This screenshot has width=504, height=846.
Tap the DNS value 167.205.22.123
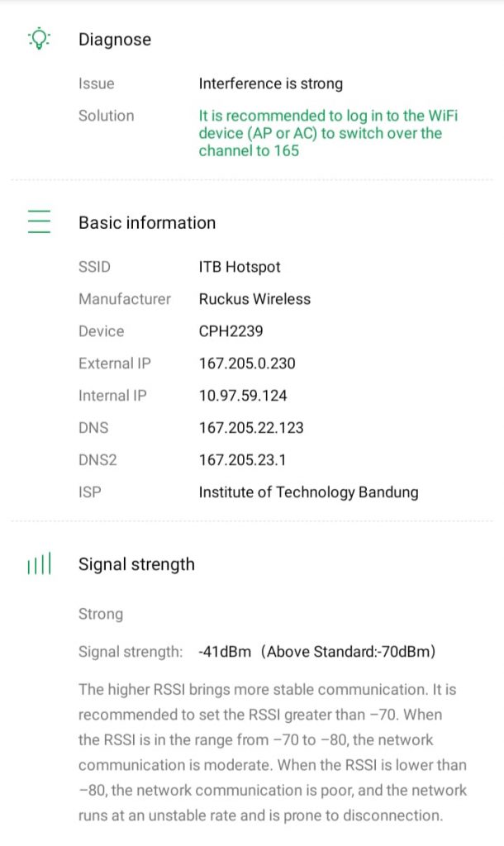coord(251,428)
